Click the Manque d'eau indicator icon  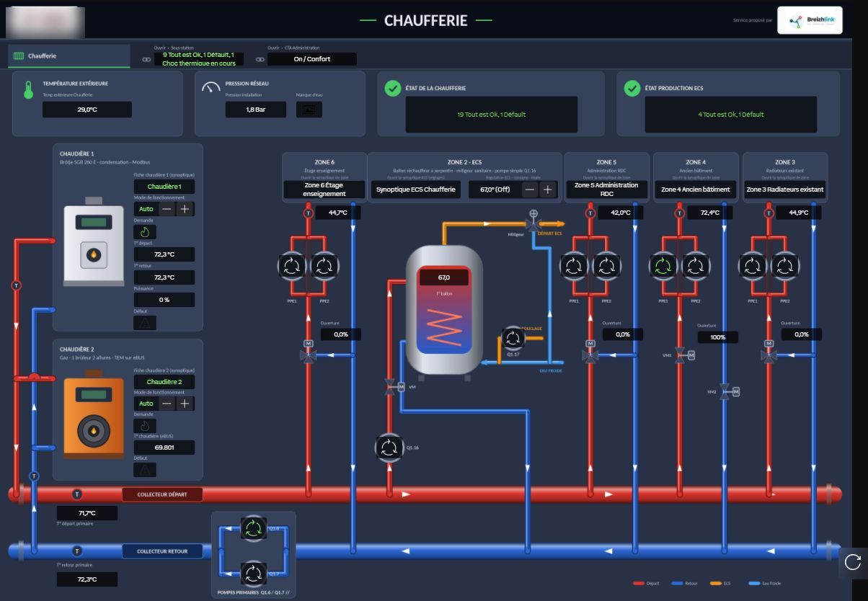pyautogui.click(x=309, y=110)
